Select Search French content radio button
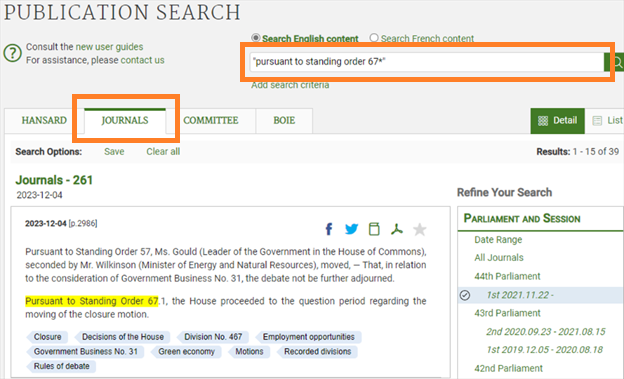The image size is (624, 379). pyautogui.click(x=374, y=38)
